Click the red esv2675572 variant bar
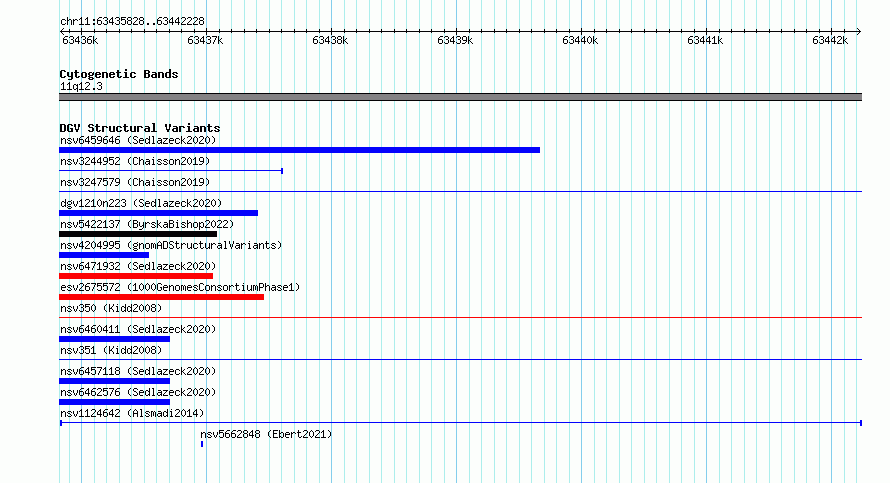Image resolution: width=890 pixels, height=483 pixels. (161, 297)
